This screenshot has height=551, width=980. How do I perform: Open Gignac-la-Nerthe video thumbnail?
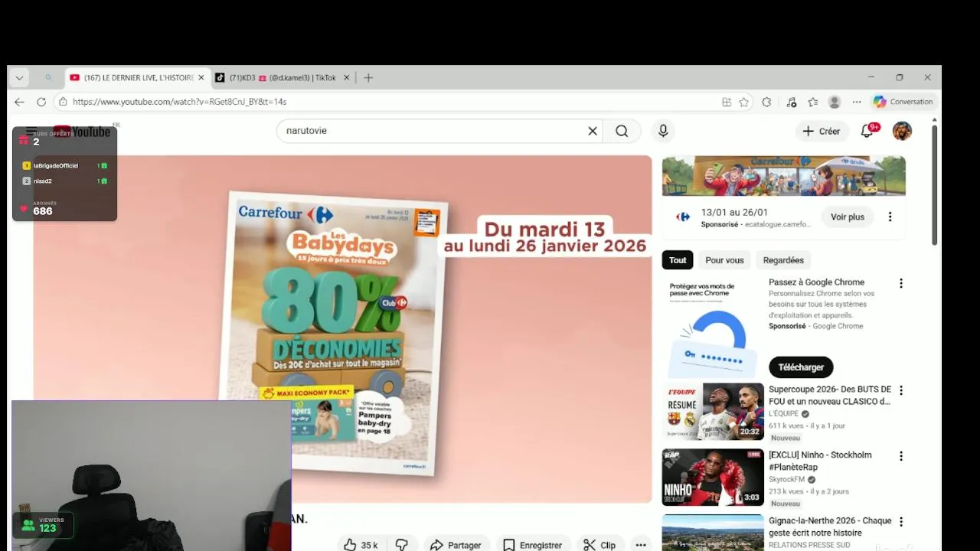713,533
